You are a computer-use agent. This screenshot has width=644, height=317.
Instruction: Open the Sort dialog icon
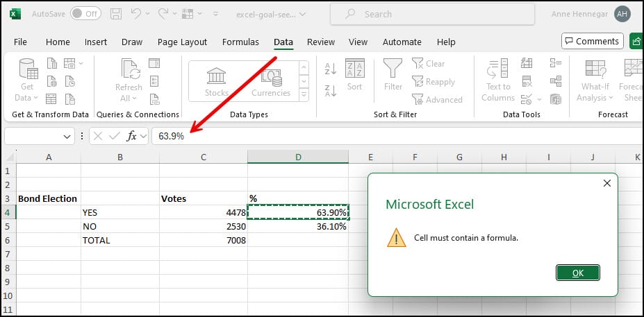(x=354, y=68)
